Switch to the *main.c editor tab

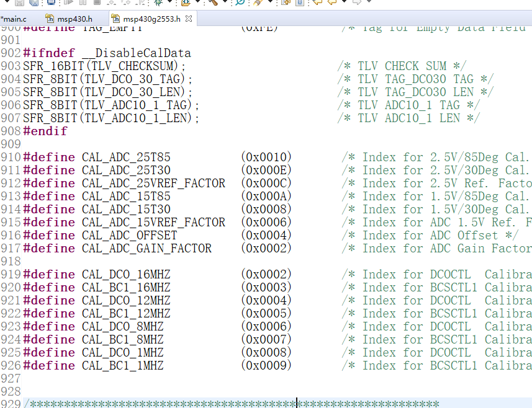[14, 19]
